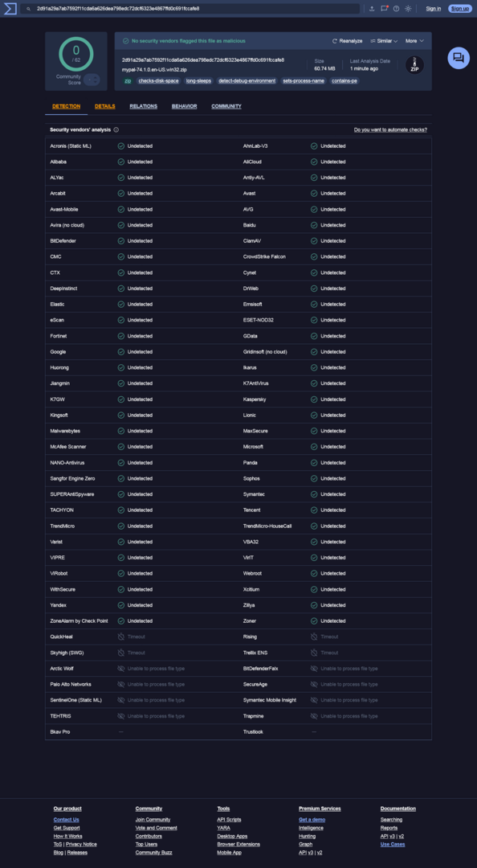This screenshot has width=477, height=868.
Task: Click the VirusTotal logo icon
Action: (x=10, y=8)
